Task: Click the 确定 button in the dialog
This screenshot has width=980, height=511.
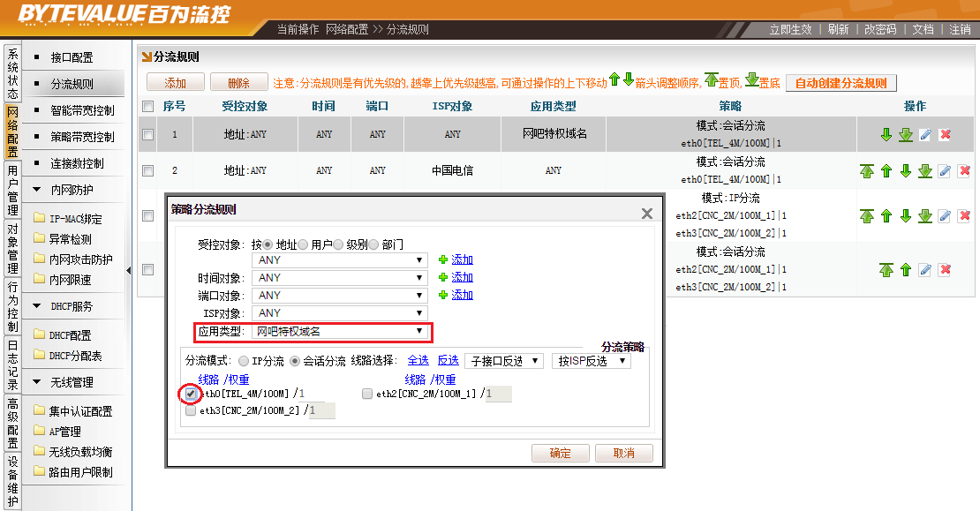Action: click(560, 453)
